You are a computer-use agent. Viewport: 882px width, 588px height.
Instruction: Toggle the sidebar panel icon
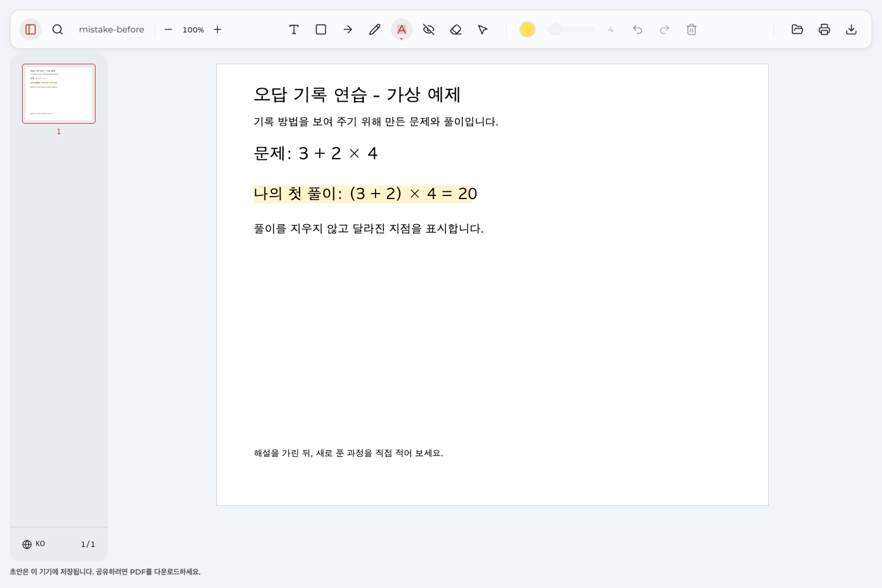coord(31,29)
